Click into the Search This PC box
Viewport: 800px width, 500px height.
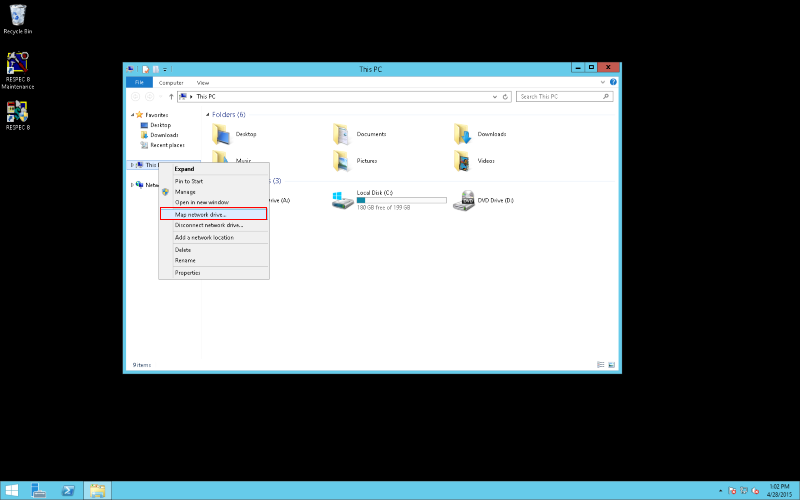(559, 97)
